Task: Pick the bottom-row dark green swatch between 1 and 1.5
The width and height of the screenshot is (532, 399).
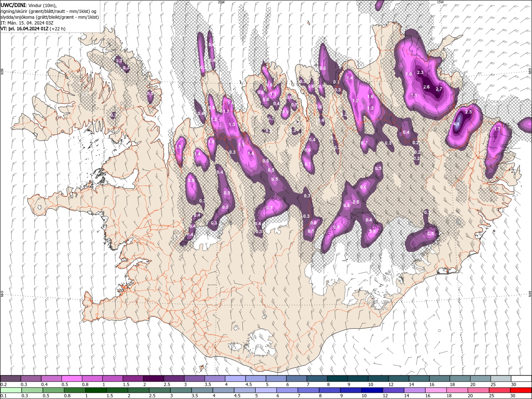Action: (96, 390)
